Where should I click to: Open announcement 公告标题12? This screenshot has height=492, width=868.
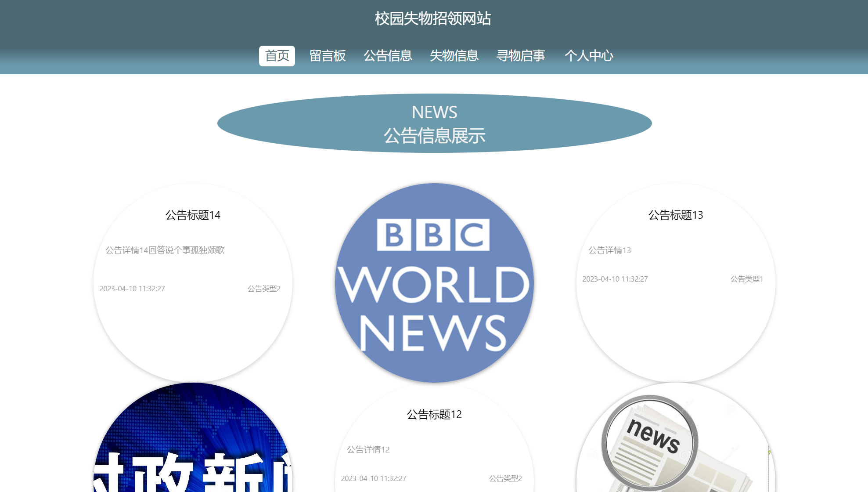pyautogui.click(x=434, y=415)
